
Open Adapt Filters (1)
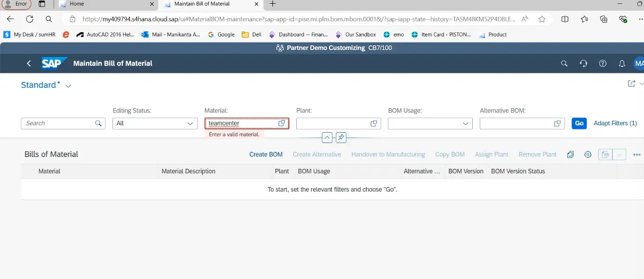pyautogui.click(x=615, y=123)
